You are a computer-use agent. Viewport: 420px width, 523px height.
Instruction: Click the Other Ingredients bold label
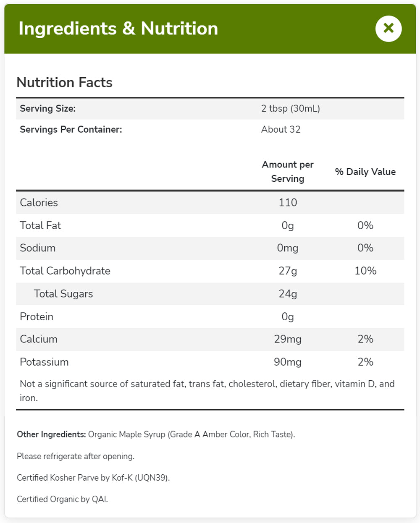tap(51, 434)
